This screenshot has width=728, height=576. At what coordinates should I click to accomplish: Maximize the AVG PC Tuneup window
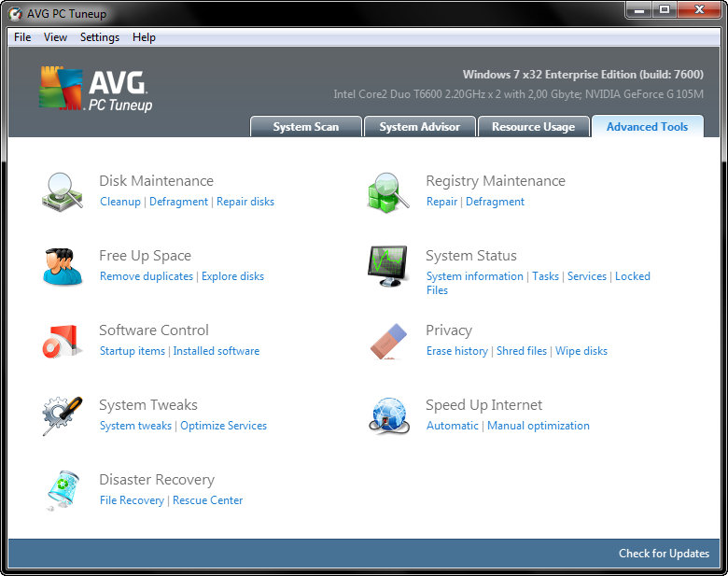click(665, 9)
